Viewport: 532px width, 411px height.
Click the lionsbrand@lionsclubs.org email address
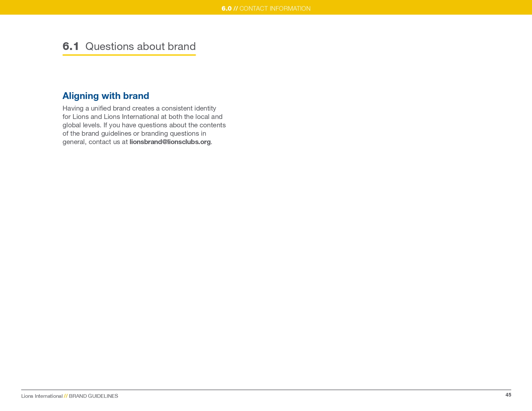(x=170, y=142)
